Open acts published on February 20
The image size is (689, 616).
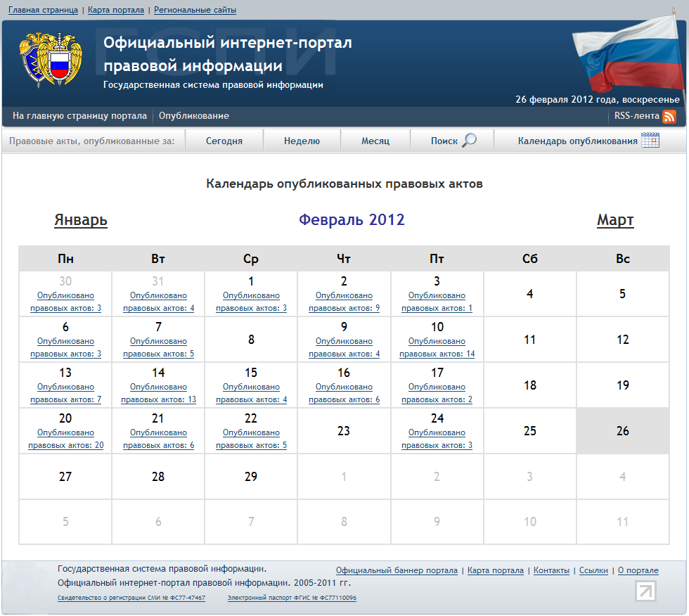65,439
